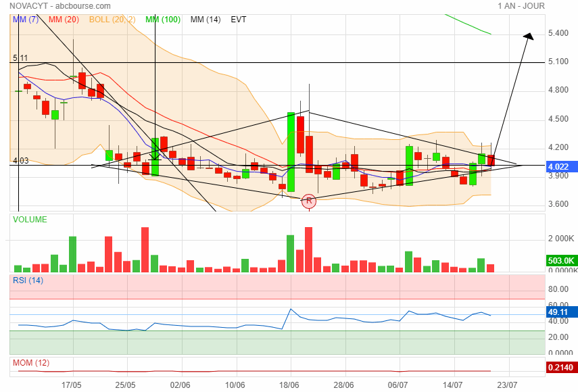Click the 4.800 price axis label

tap(558, 90)
